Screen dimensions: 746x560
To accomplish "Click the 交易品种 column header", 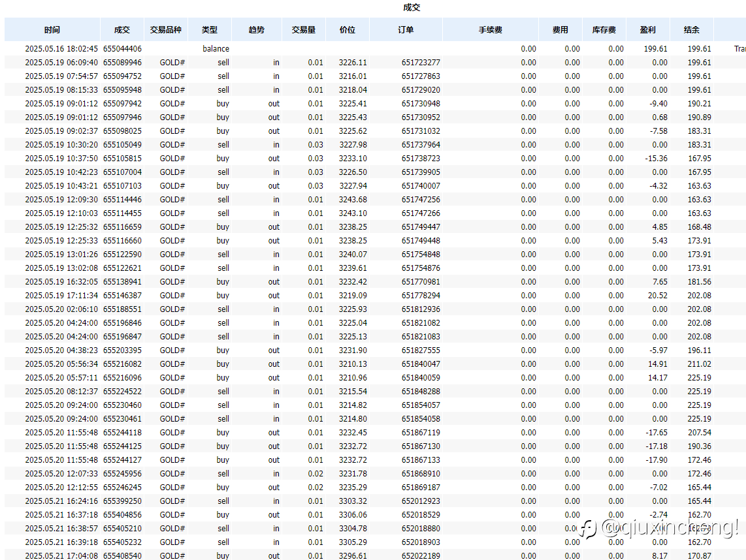I will (165, 29).
